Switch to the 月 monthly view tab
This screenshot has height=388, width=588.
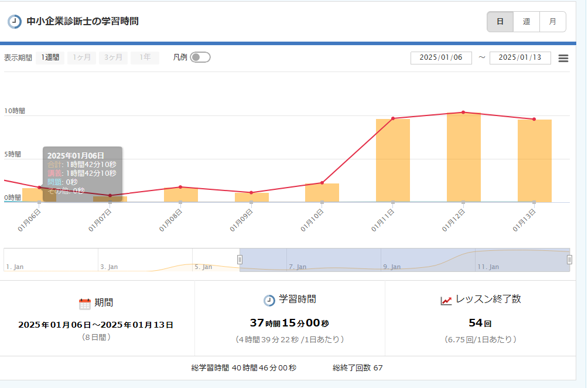pyautogui.click(x=553, y=22)
